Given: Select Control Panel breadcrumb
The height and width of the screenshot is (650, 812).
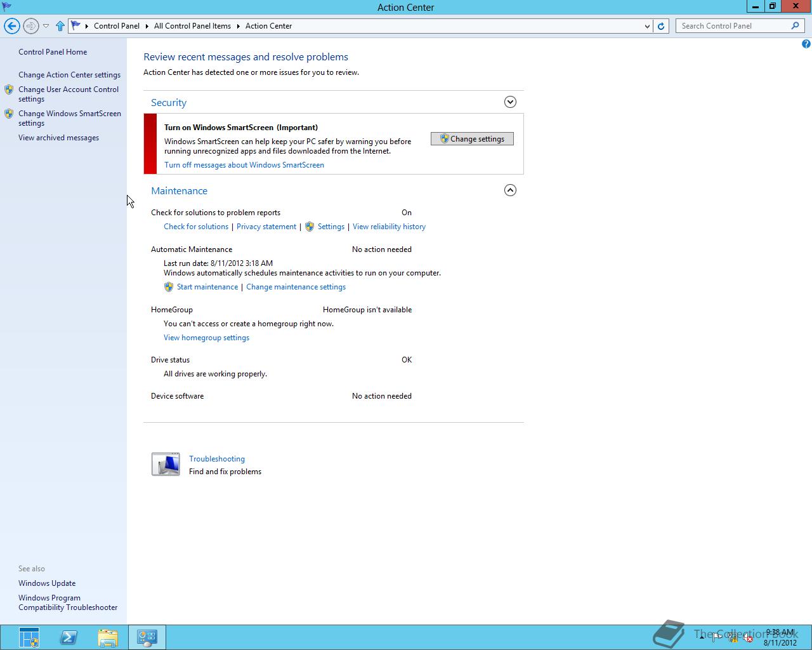Looking at the screenshot, I should (x=117, y=26).
